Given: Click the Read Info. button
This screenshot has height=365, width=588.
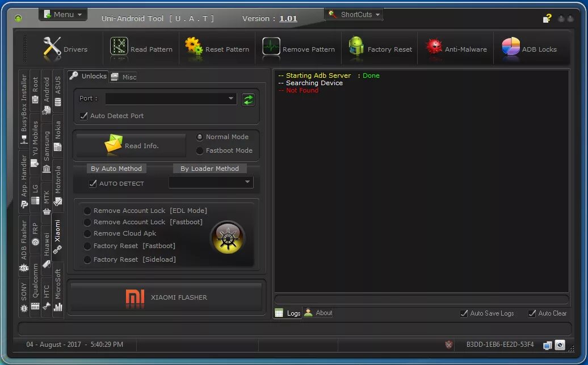Looking at the screenshot, I should pos(131,145).
